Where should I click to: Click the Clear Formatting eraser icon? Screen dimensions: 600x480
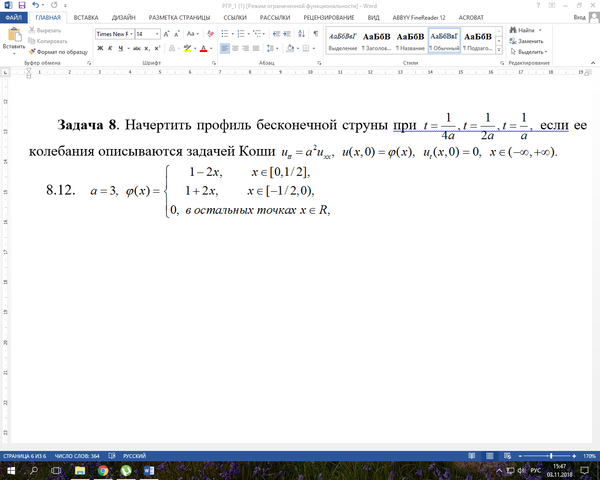205,33
